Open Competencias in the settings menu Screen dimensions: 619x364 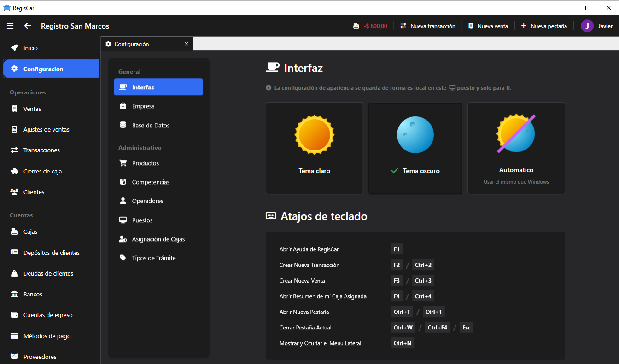click(x=158, y=182)
